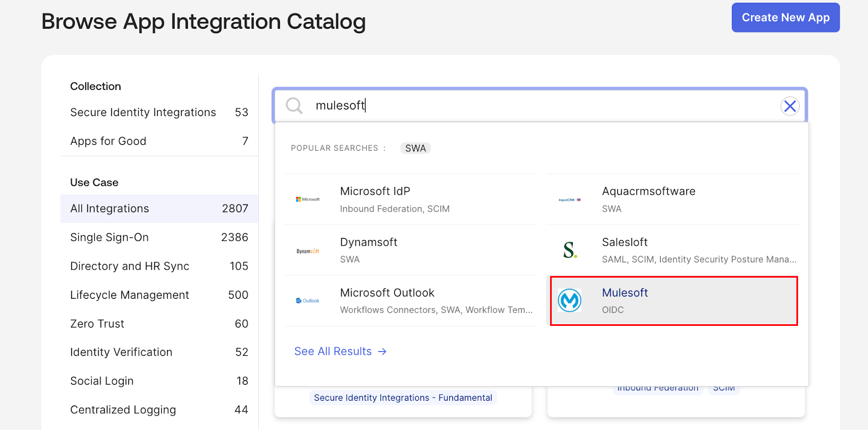The image size is (868, 430).
Task: Click the arrow beside See All Results
Action: click(x=382, y=351)
